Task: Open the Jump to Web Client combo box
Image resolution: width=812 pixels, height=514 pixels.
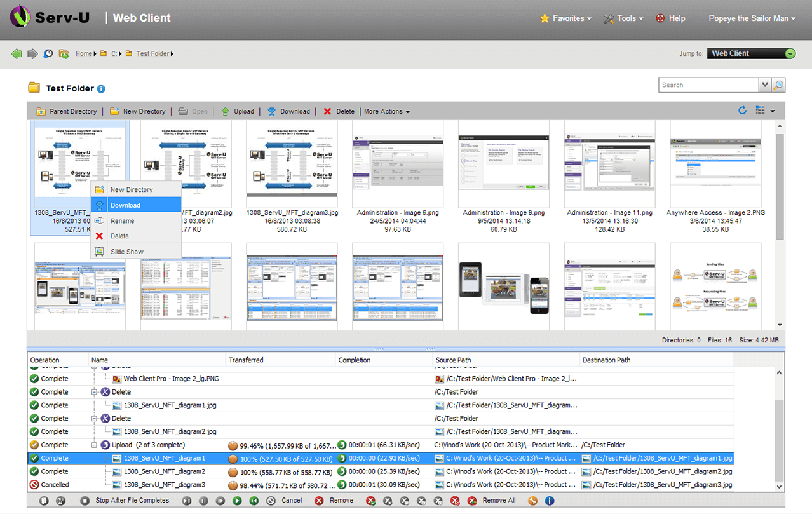Action: point(752,54)
